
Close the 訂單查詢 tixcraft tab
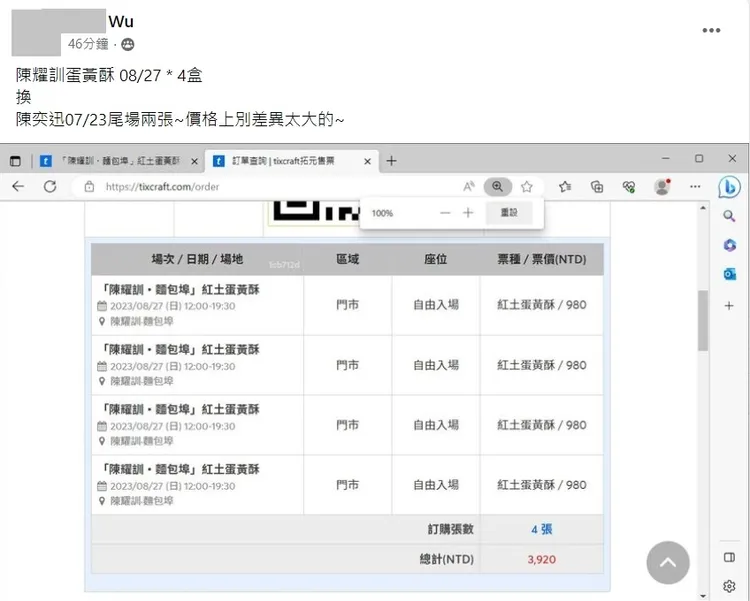(367, 162)
